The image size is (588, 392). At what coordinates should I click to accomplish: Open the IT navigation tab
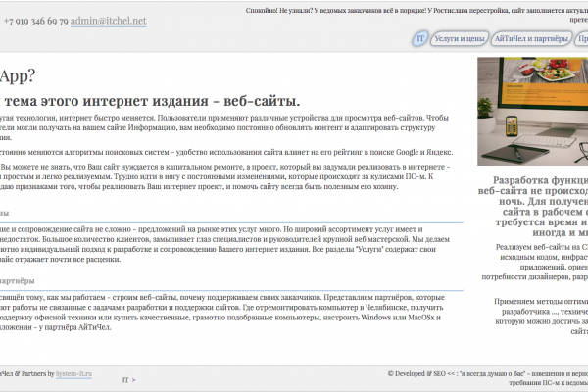(420, 39)
